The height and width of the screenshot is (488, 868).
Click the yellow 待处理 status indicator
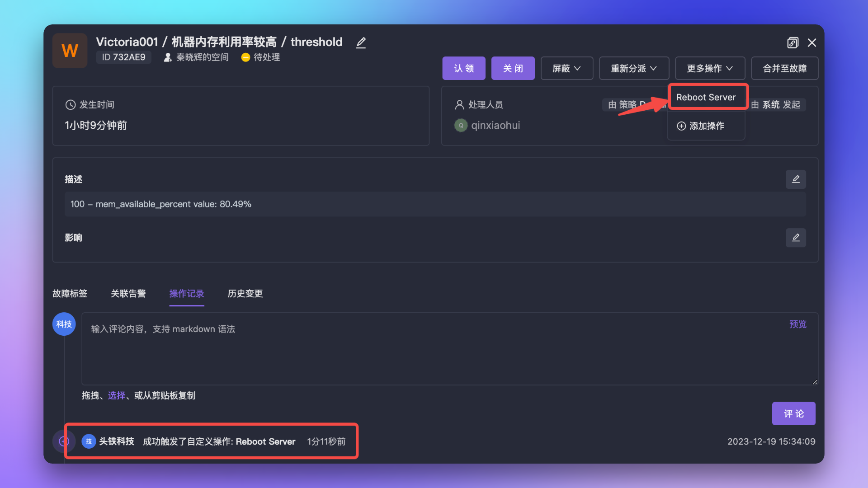pyautogui.click(x=245, y=57)
